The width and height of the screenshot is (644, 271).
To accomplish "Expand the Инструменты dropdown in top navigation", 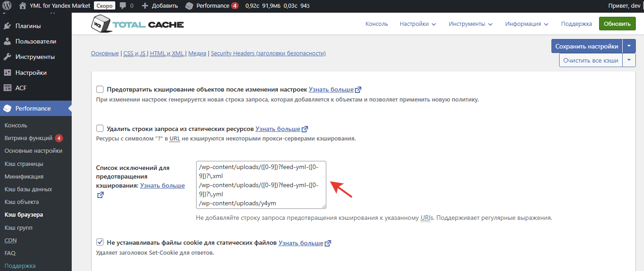I will tap(470, 24).
